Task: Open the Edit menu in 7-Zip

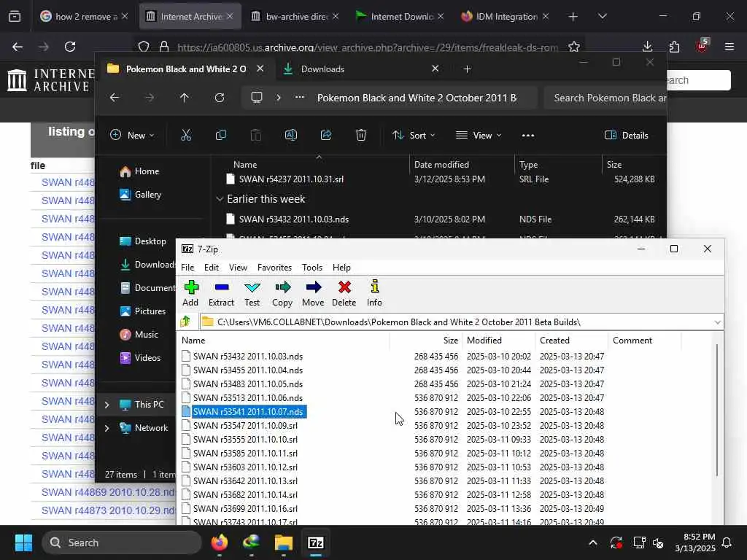Action: [212, 268]
